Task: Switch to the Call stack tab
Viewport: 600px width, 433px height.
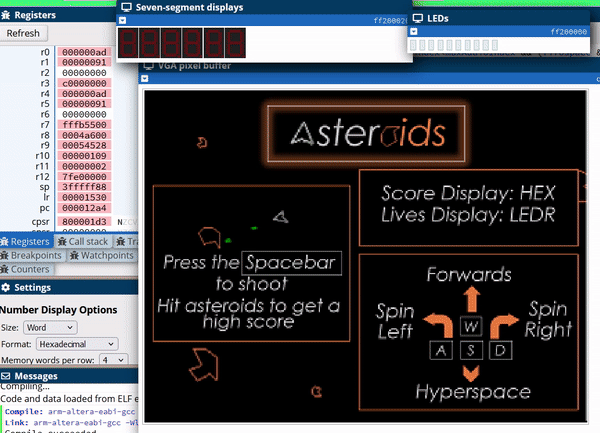Action: [83, 241]
